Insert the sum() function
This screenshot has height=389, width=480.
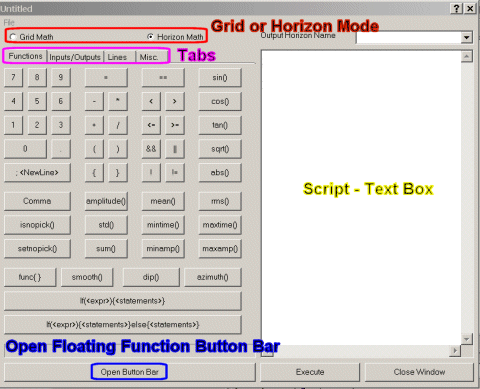(x=106, y=249)
